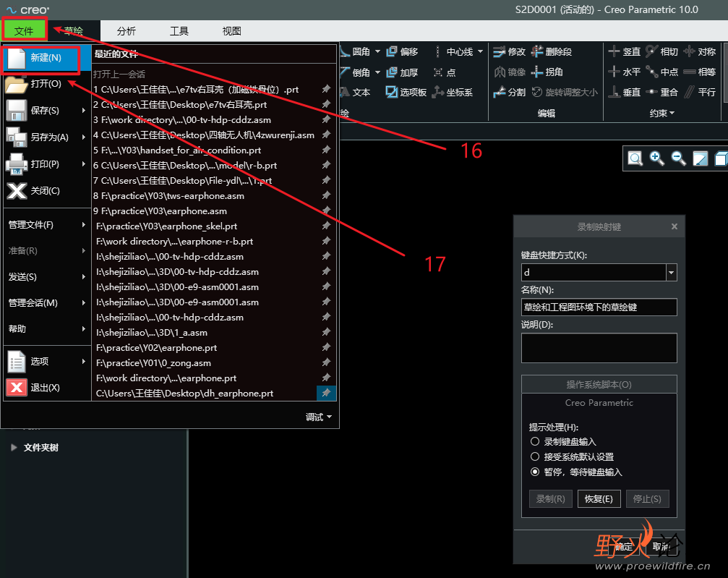Click the New (新建) file icon
The width and height of the screenshot is (728, 578).
[16, 58]
